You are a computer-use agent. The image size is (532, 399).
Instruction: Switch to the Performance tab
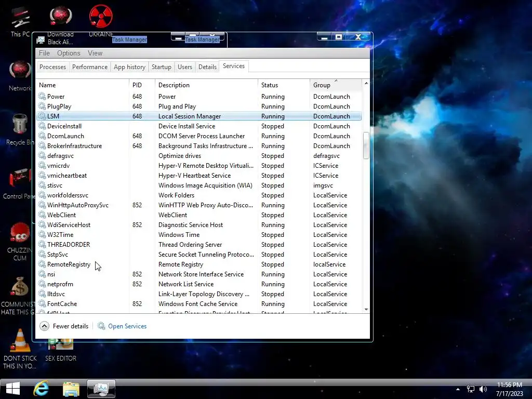tap(90, 67)
